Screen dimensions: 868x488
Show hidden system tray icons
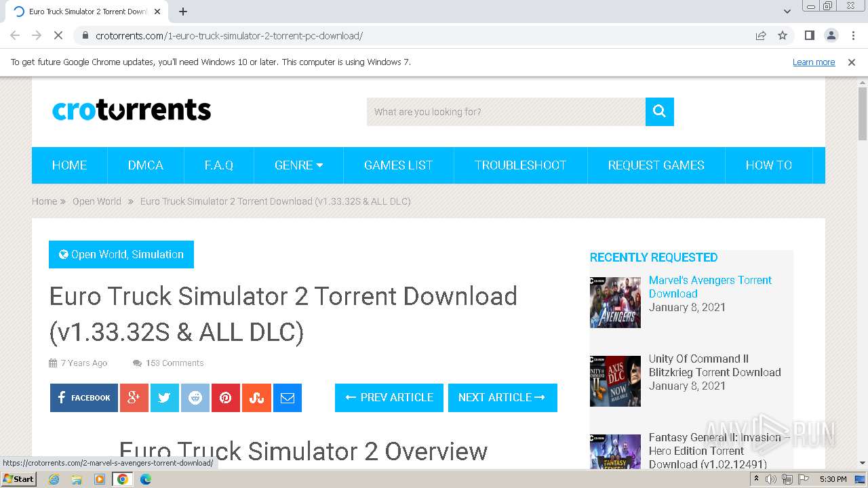click(x=756, y=479)
